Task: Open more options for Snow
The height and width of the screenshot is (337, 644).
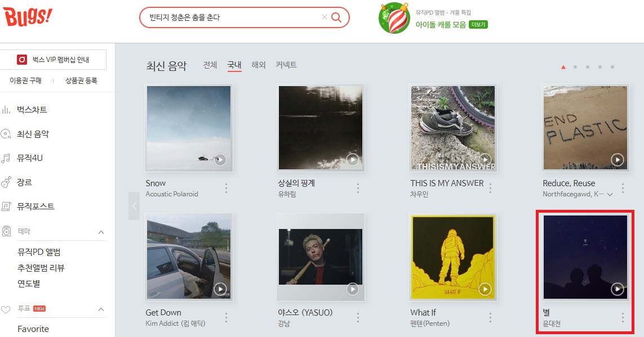Action: [226, 188]
